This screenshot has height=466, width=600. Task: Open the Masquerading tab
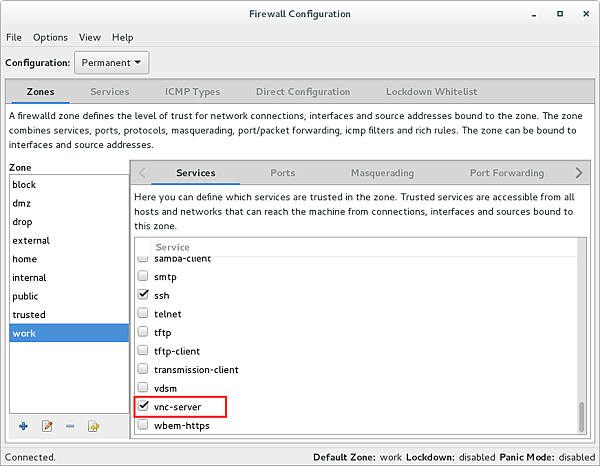click(x=382, y=173)
